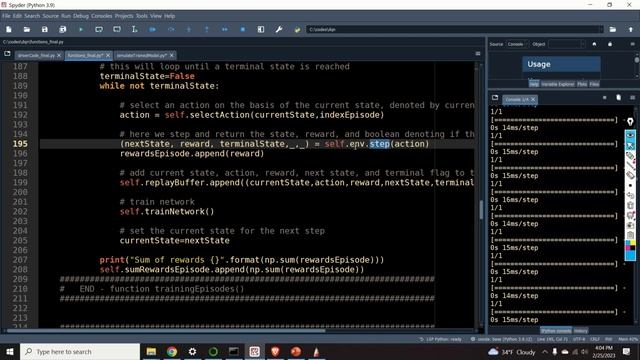Stop debugging with the blue square icon
This screenshot has width=640, height=360.
[243, 29]
